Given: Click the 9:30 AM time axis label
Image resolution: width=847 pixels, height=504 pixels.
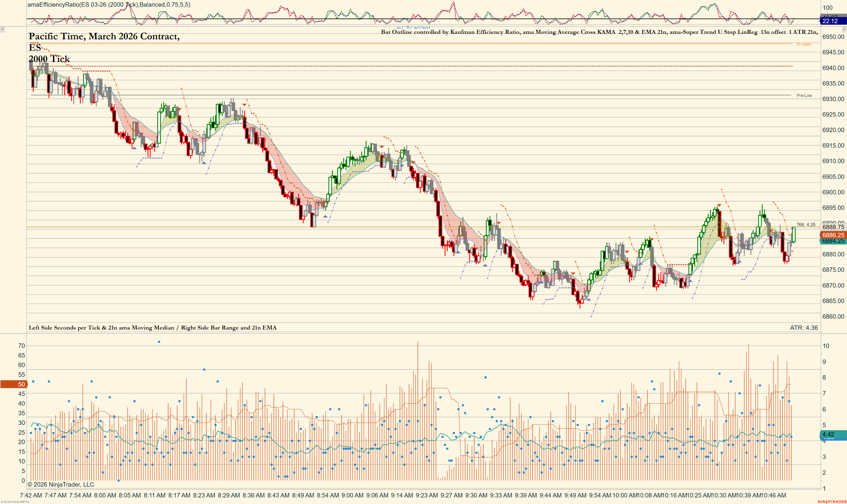Looking at the screenshot, I should pyautogui.click(x=476, y=495).
